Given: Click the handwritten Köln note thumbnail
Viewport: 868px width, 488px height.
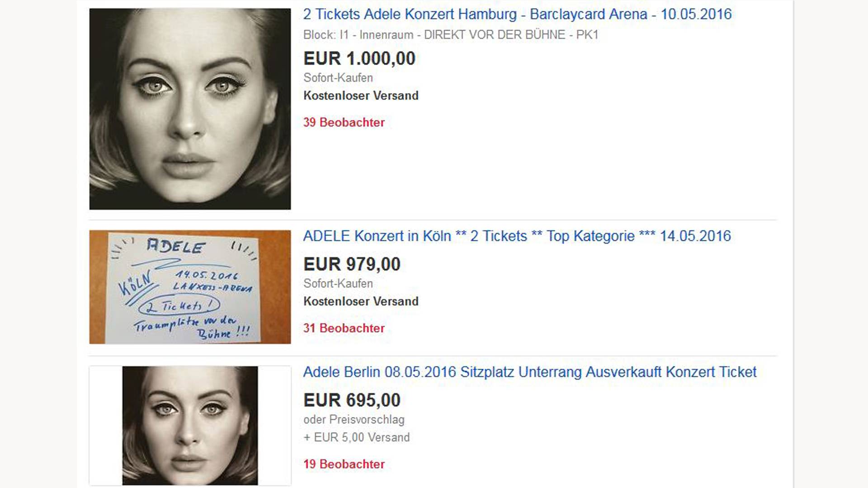Looking at the screenshot, I should [x=190, y=287].
